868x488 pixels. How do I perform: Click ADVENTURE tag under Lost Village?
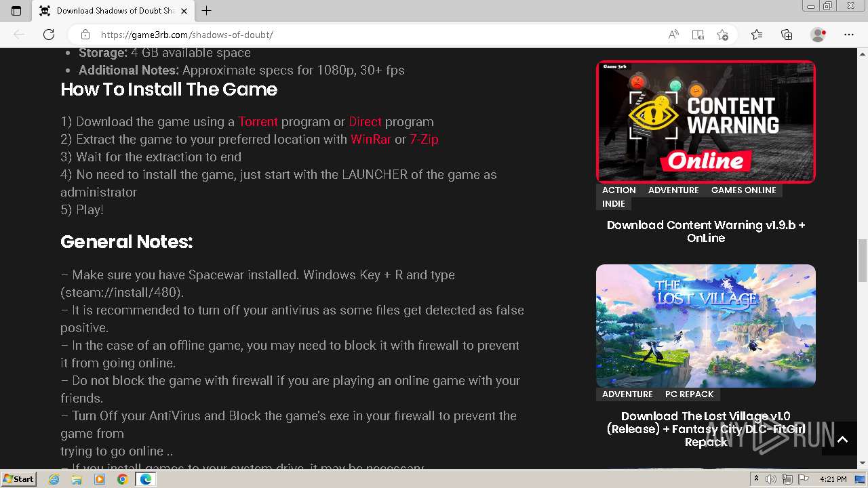click(x=627, y=394)
